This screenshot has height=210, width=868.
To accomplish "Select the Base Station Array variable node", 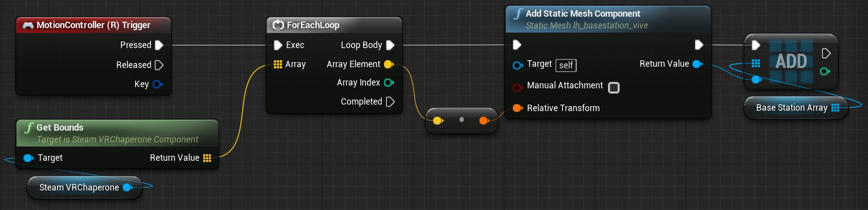I will [796, 108].
